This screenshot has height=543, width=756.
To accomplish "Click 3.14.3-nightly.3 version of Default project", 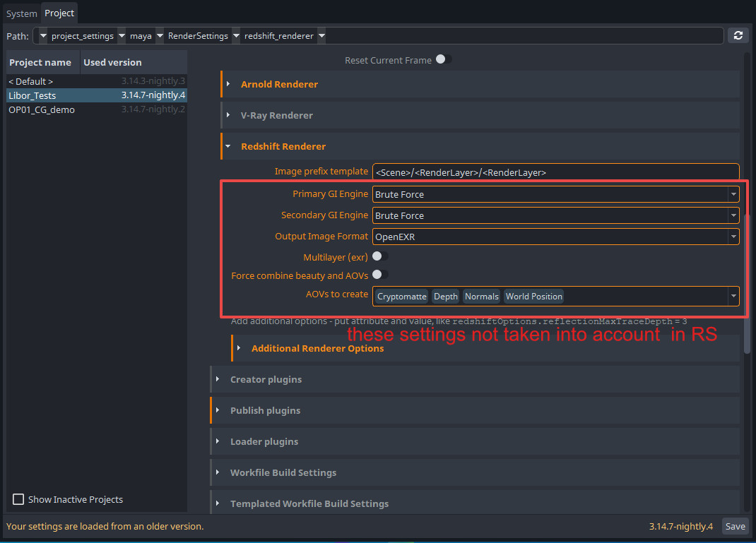I will click(x=153, y=81).
